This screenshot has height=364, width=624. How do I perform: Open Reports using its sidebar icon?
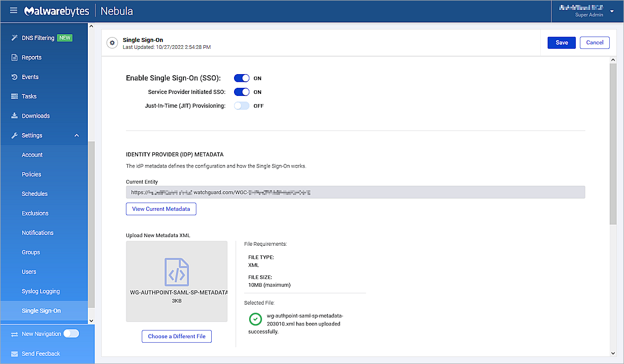click(13, 57)
